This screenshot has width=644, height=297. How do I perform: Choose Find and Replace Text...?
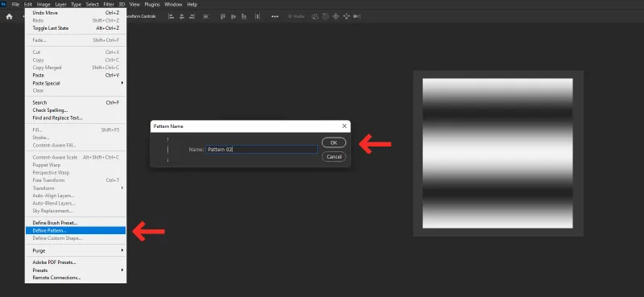(x=76, y=118)
